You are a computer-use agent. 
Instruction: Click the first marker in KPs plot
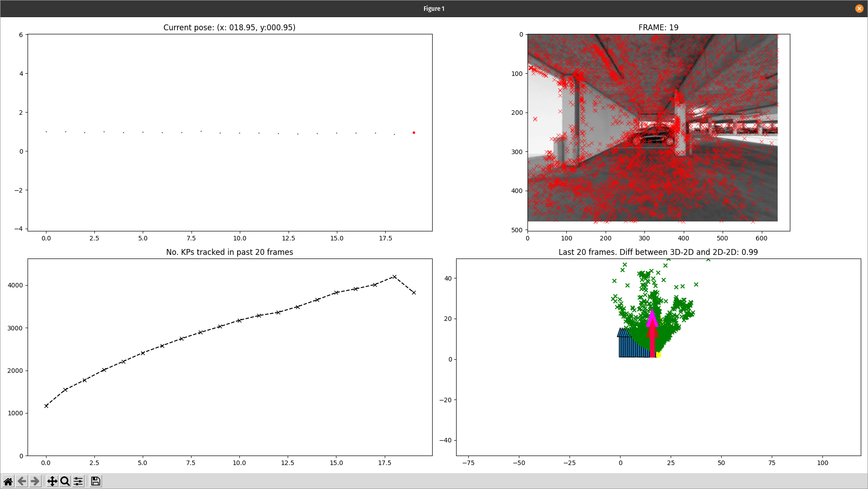tap(46, 406)
